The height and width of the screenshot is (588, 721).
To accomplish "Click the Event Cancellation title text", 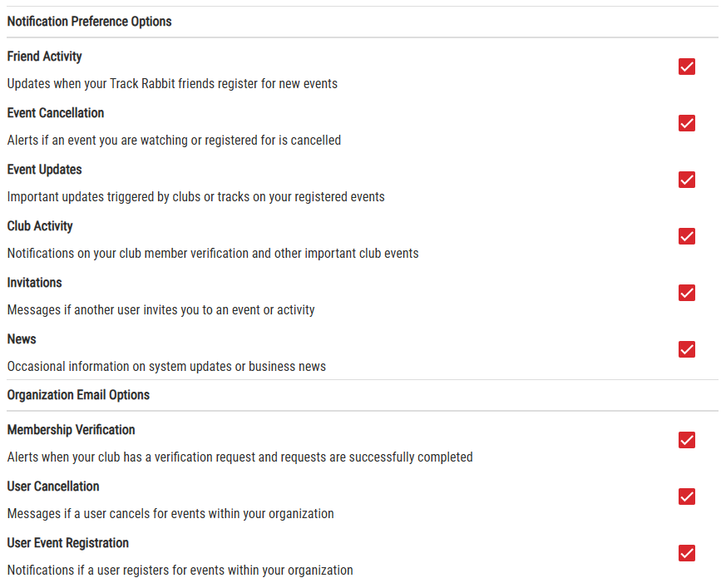I will click(56, 113).
